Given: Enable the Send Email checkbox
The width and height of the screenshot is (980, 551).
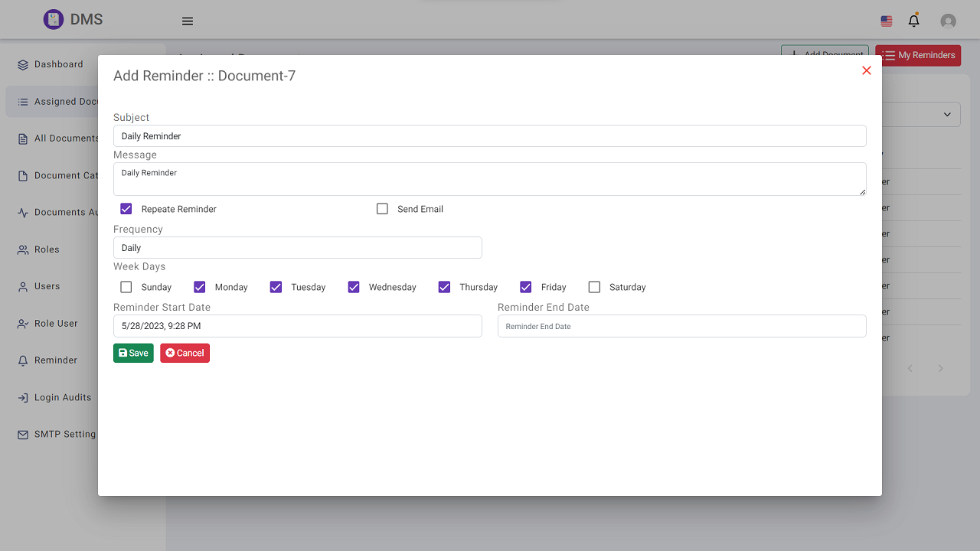Looking at the screenshot, I should (x=383, y=209).
